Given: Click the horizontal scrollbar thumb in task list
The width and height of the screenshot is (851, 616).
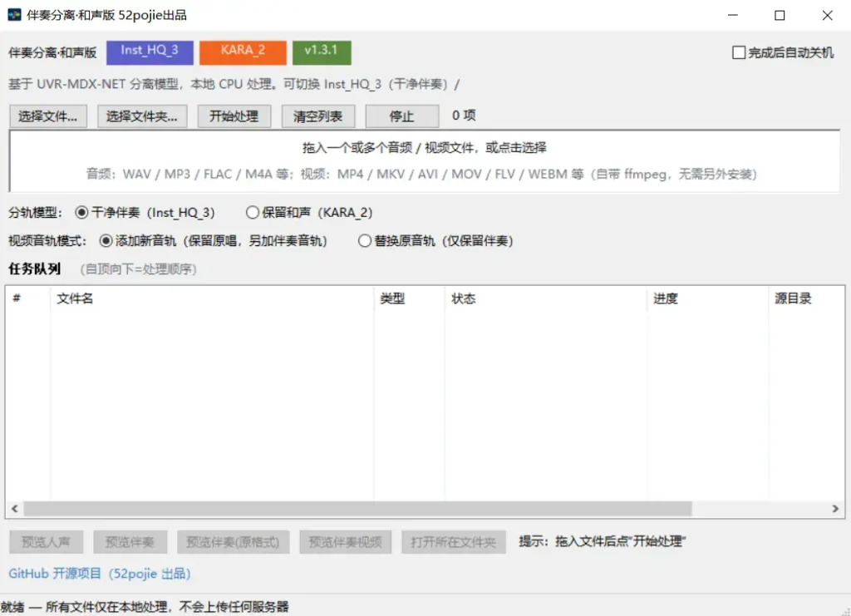Looking at the screenshot, I should (357, 509).
